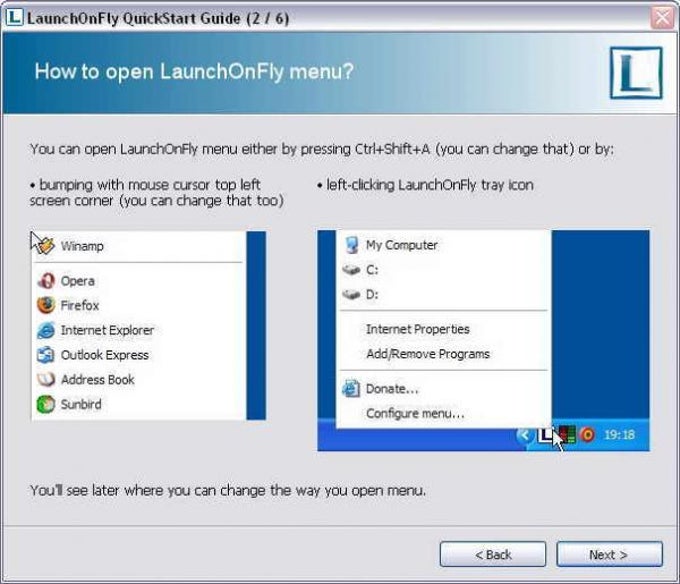Click the Outlook Express icon

pyautogui.click(x=46, y=355)
